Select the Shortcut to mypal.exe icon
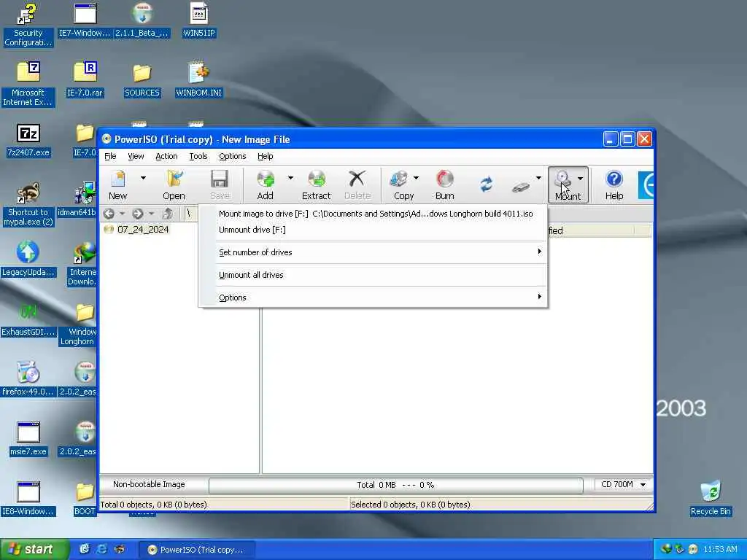747x560 pixels. click(x=28, y=204)
